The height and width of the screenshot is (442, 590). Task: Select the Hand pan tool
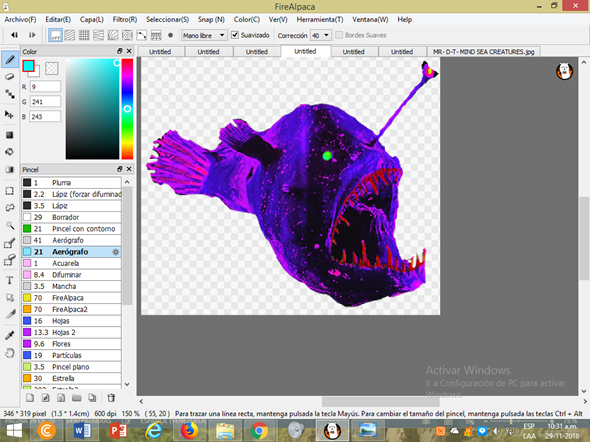click(10, 353)
